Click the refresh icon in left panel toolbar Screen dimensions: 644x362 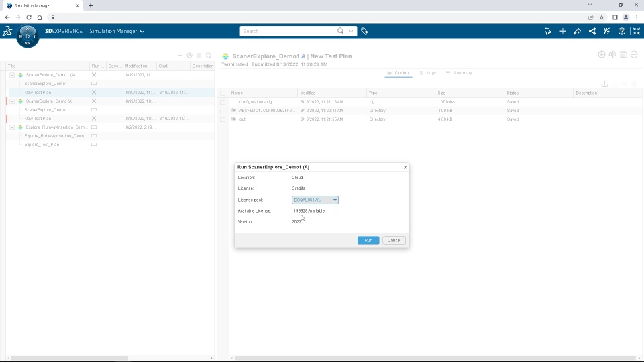[x=208, y=56]
